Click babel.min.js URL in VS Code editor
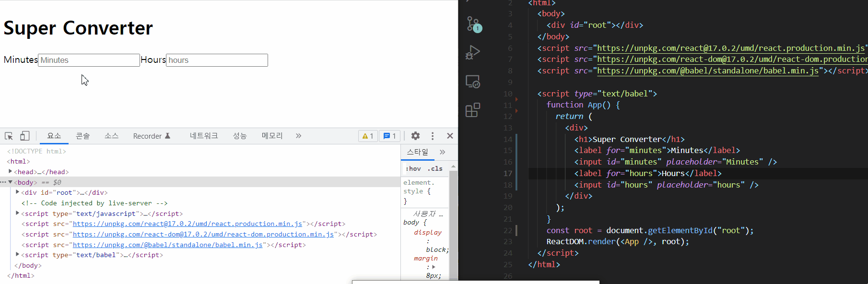Viewport: 868px width, 284px height. click(708, 71)
